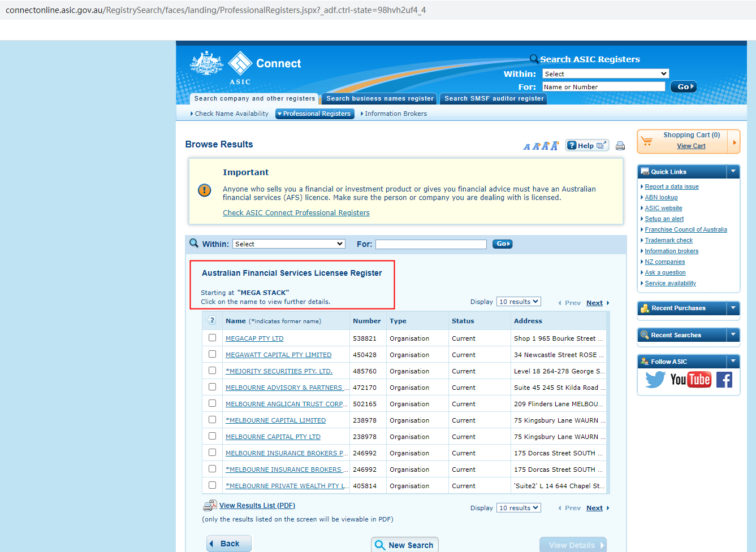Print the page with the printer icon
The width and height of the screenshot is (756, 552).
[x=620, y=146]
